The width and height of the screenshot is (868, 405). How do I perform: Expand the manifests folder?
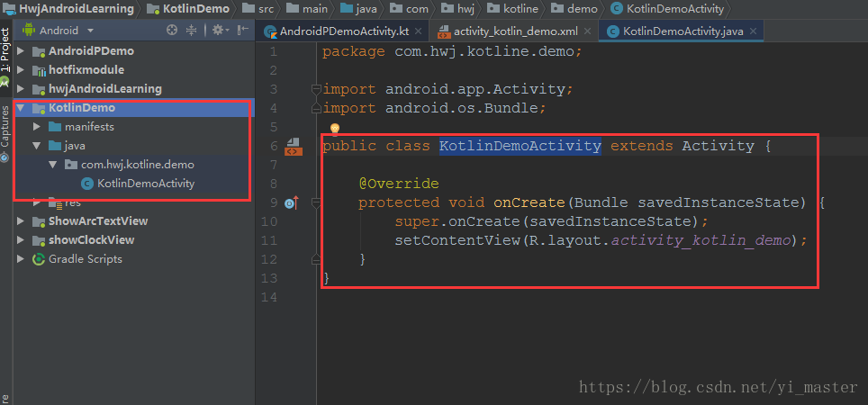37,127
